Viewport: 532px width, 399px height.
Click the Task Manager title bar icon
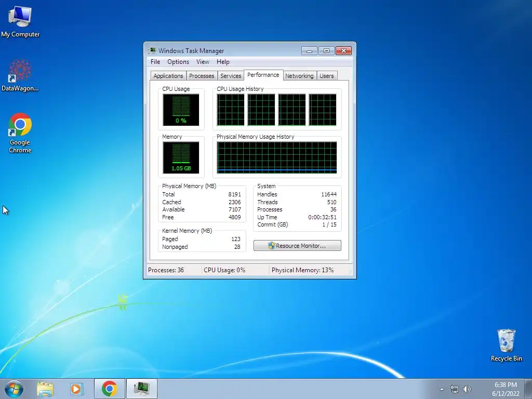[152, 50]
